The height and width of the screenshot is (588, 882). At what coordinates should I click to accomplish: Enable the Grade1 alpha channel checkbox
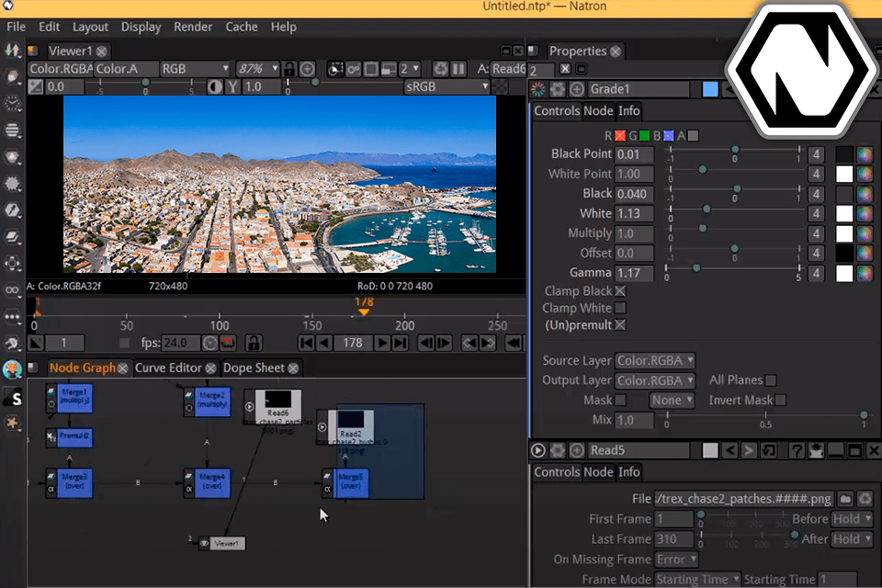[x=693, y=136]
